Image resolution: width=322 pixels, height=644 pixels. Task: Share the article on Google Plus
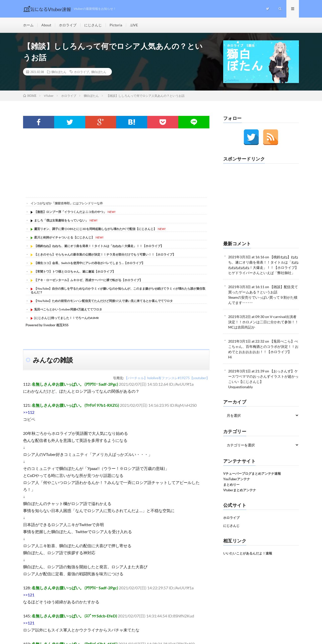pos(101,122)
